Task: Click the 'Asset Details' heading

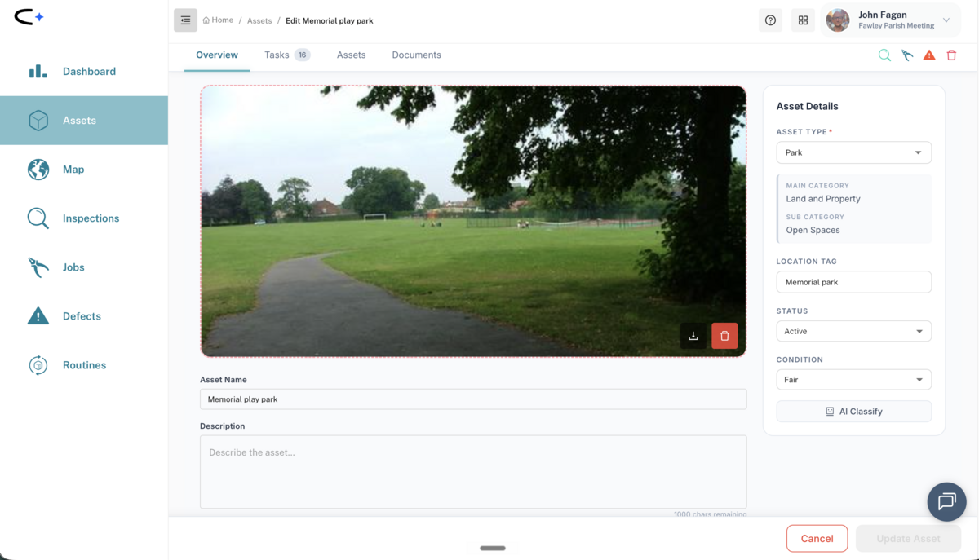Action: [x=807, y=106]
